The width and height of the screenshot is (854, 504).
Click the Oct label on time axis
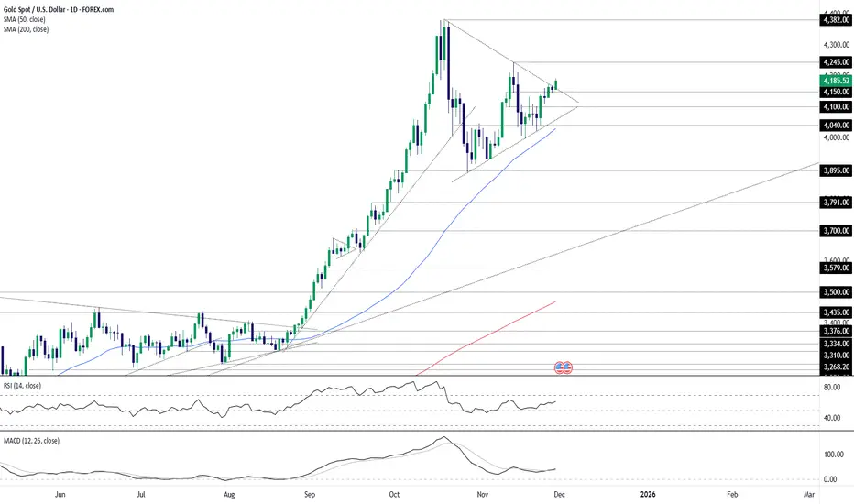point(394,494)
